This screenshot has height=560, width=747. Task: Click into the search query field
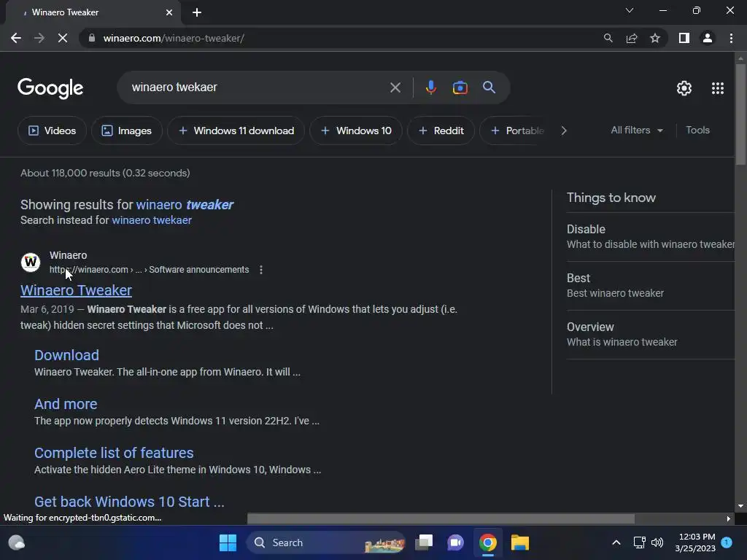pyautogui.click(x=258, y=87)
